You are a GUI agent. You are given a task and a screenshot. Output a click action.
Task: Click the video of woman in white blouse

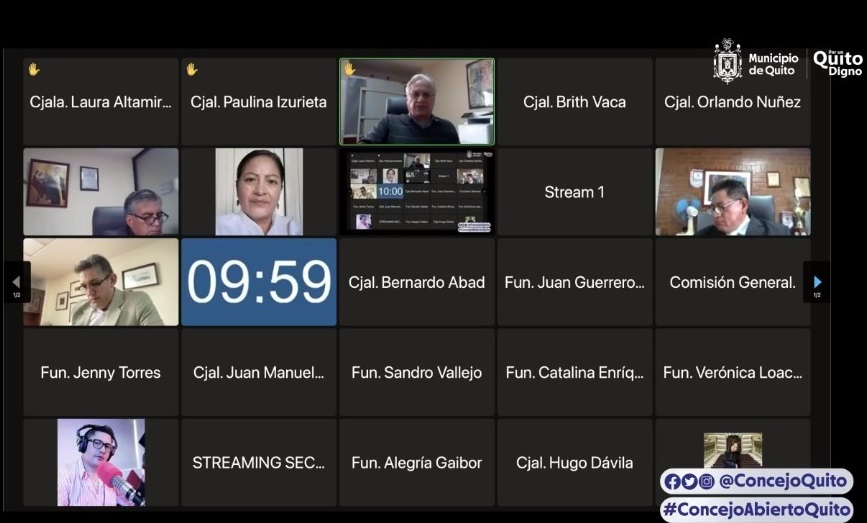[259, 192]
